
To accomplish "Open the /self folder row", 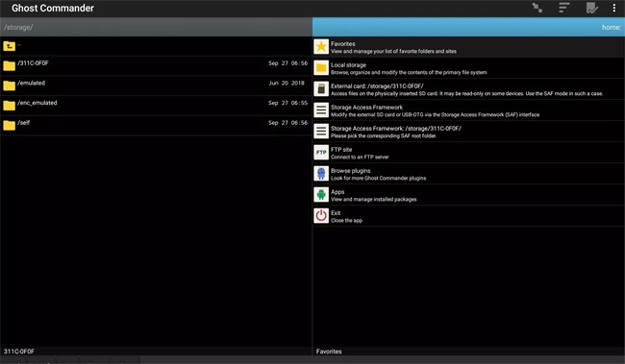I will pyautogui.click(x=156, y=126).
